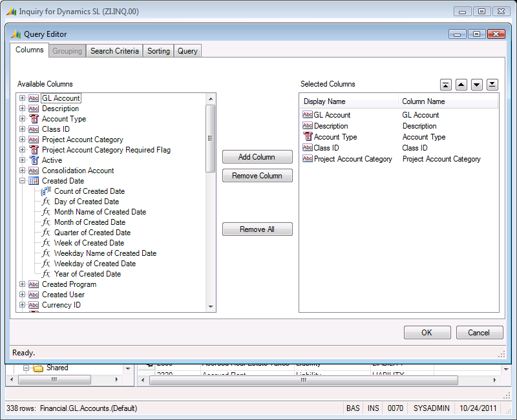
Task: Click the calendar icon beside Created Date
Action: tap(34, 181)
